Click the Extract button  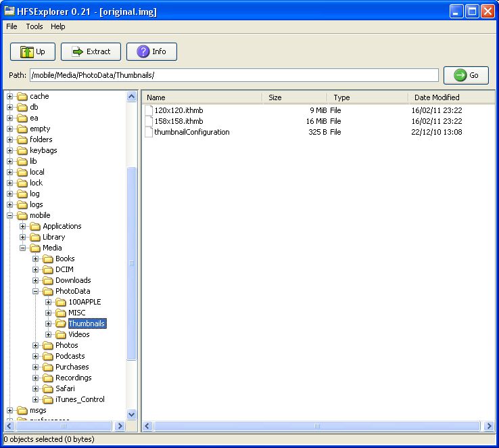(x=91, y=51)
